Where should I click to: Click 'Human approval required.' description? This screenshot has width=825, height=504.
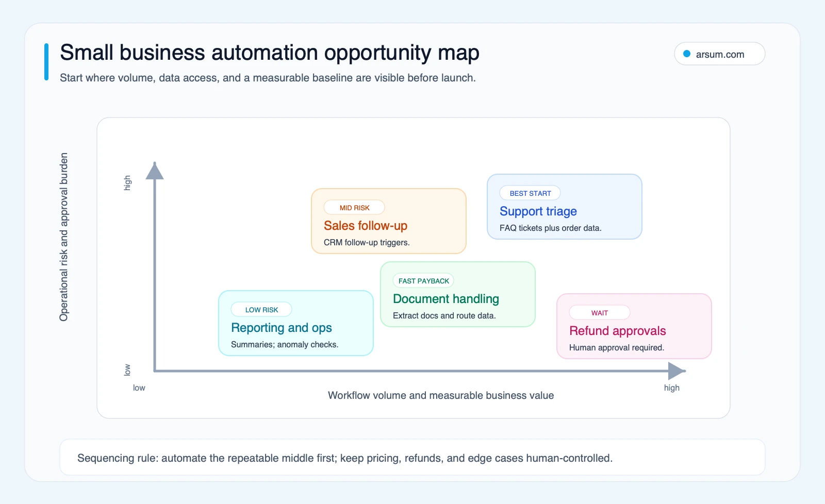[617, 347]
